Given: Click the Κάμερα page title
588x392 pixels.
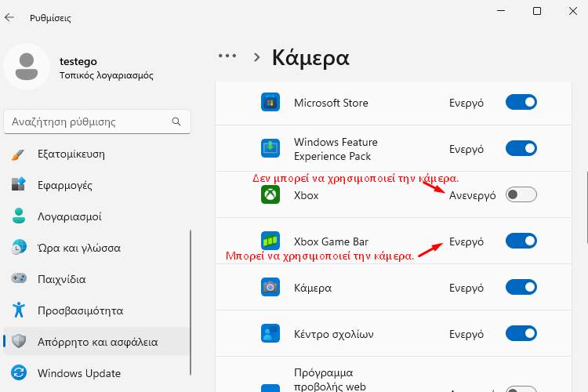Looking at the screenshot, I should tap(310, 58).
